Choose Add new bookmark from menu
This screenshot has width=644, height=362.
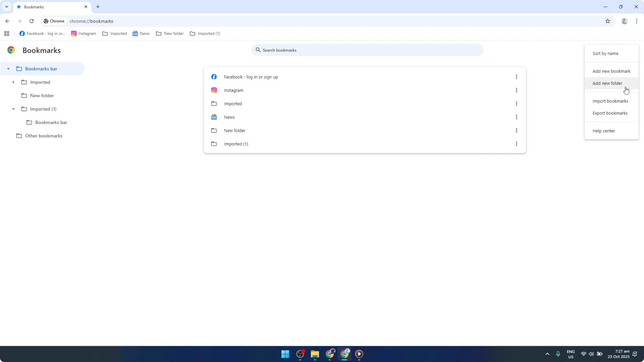click(x=611, y=71)
